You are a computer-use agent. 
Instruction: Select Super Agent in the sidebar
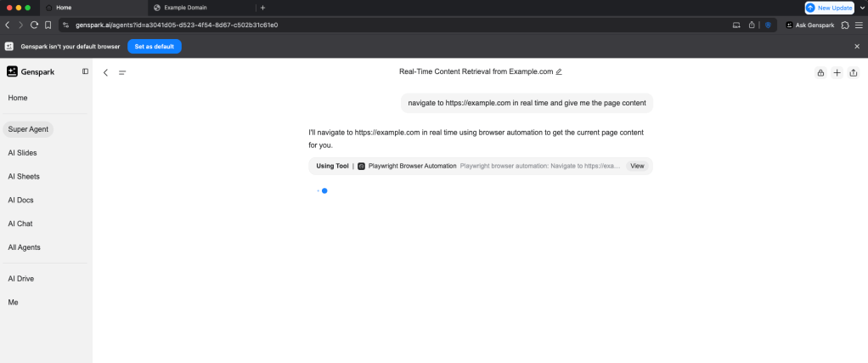[x=28, y=129]
